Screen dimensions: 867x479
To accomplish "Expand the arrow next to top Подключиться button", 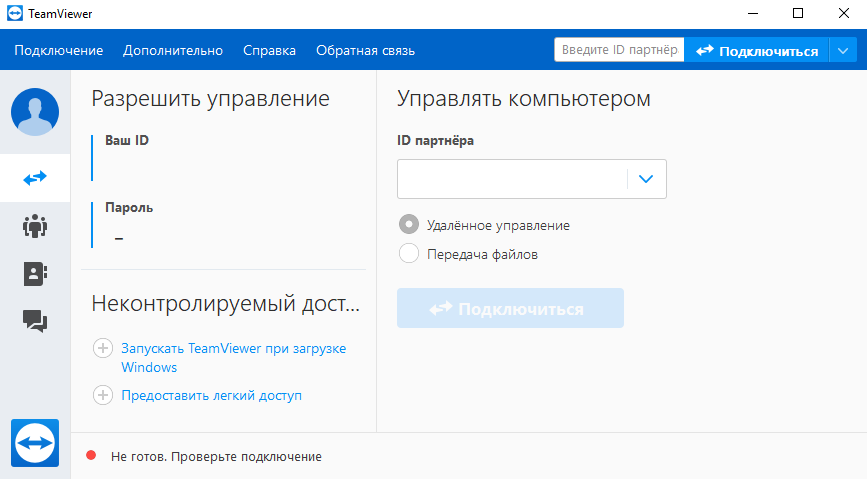I will click(x=843, y=51).
